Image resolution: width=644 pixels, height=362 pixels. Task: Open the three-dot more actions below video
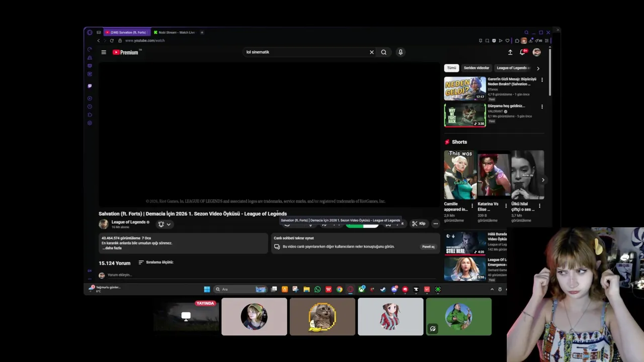(x=436, y=224)
